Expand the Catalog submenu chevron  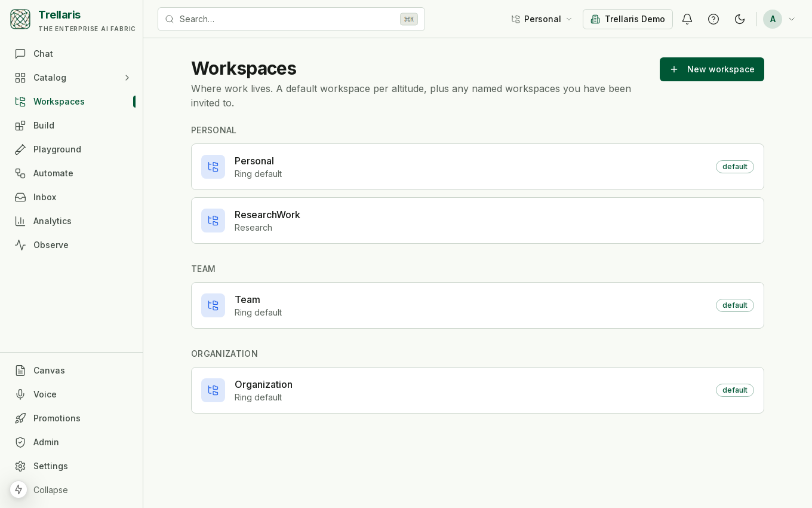pyautogui.click(x=127, y=78)
